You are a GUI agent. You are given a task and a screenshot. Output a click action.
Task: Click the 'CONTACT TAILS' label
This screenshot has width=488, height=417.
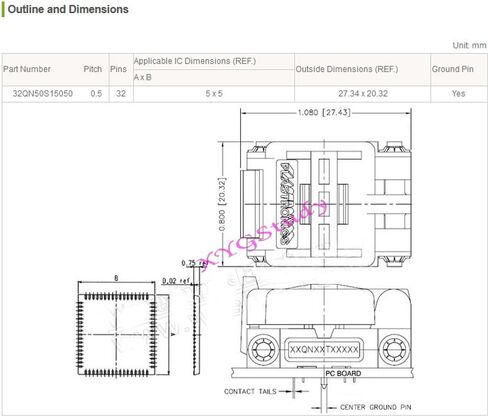tap(250, 391)
